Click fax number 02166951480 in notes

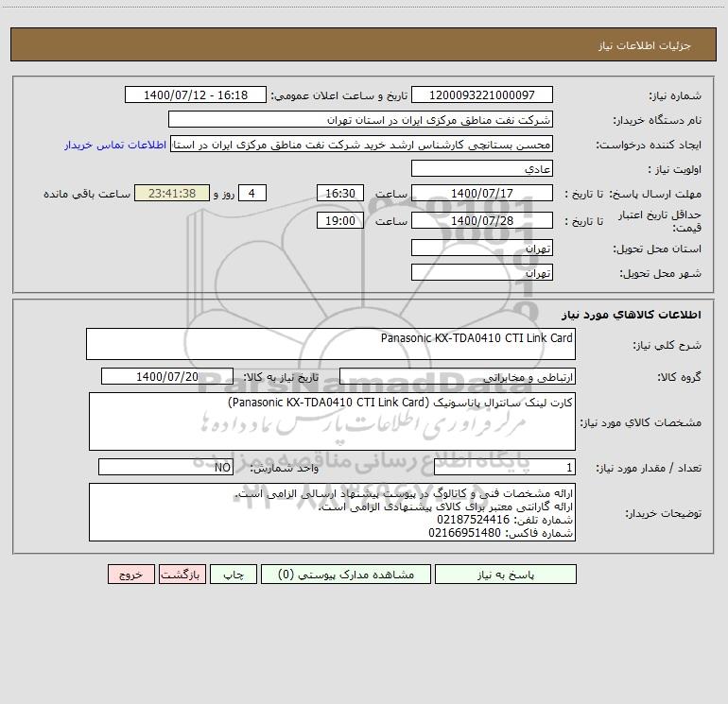(x=465, y=532)
